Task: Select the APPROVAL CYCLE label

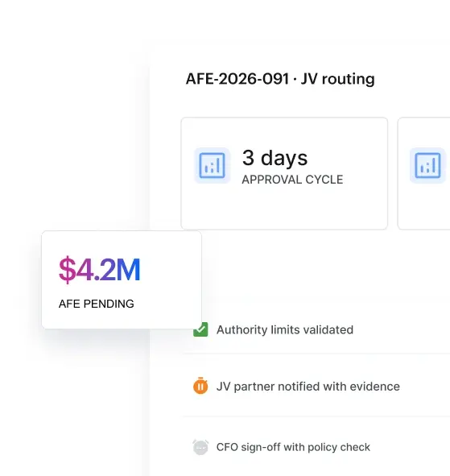Action: (x=292, y=180)
